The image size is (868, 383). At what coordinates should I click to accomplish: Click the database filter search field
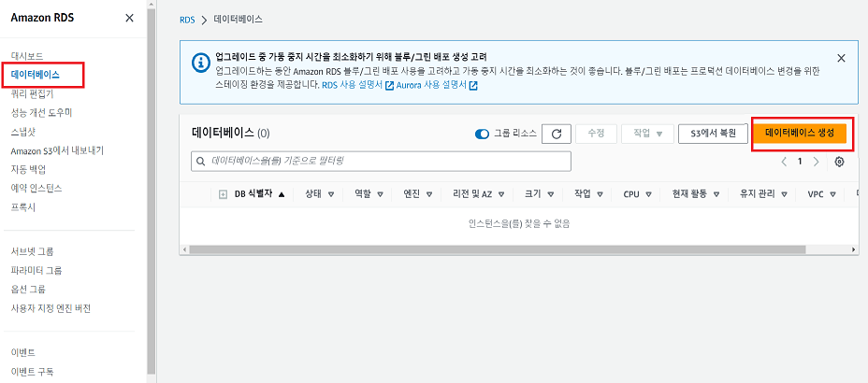381,162
